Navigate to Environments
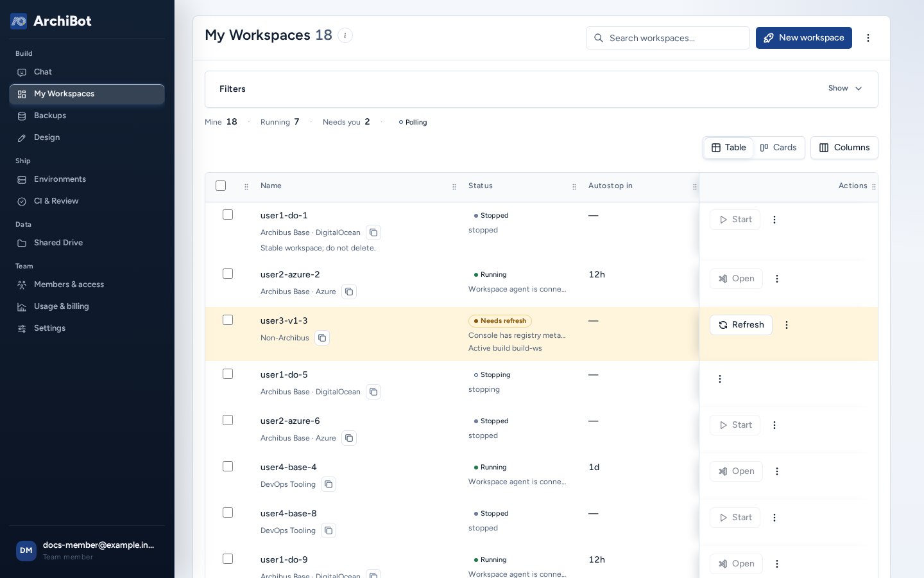Screen dimensions: 924x578 click(x=87, y=179)
